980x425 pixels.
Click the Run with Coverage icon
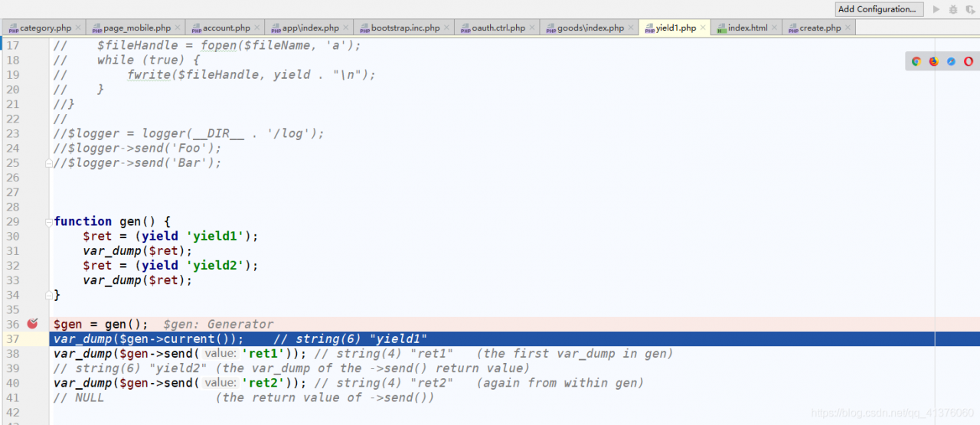970,9
